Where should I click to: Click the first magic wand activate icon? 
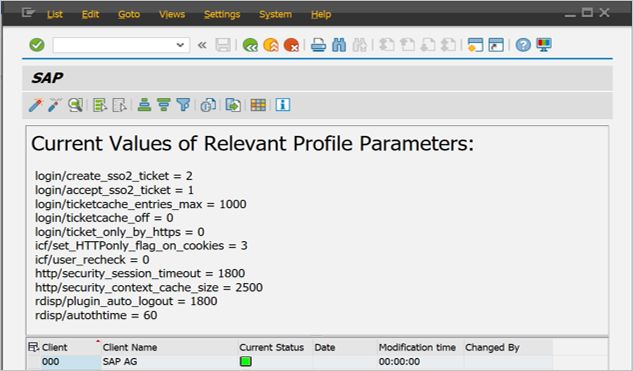36,105
